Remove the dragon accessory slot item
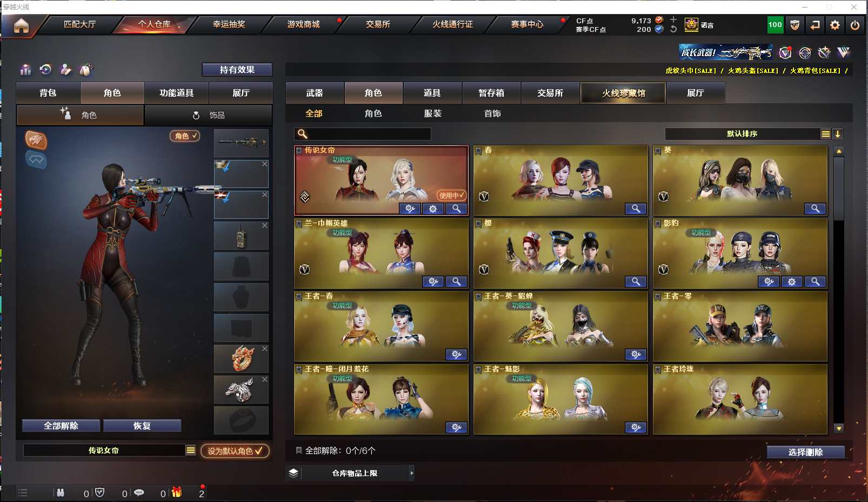 [x=265, y=349]
